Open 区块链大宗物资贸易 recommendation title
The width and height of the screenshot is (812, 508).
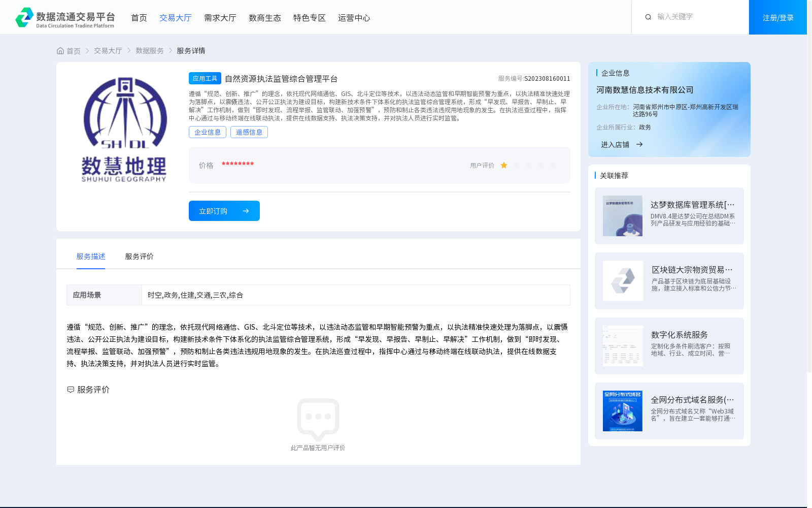[693, 270]
